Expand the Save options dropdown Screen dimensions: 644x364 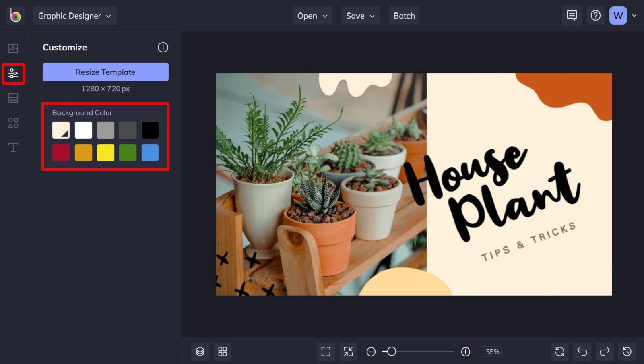pyautogui.click(x=360, y=16)
